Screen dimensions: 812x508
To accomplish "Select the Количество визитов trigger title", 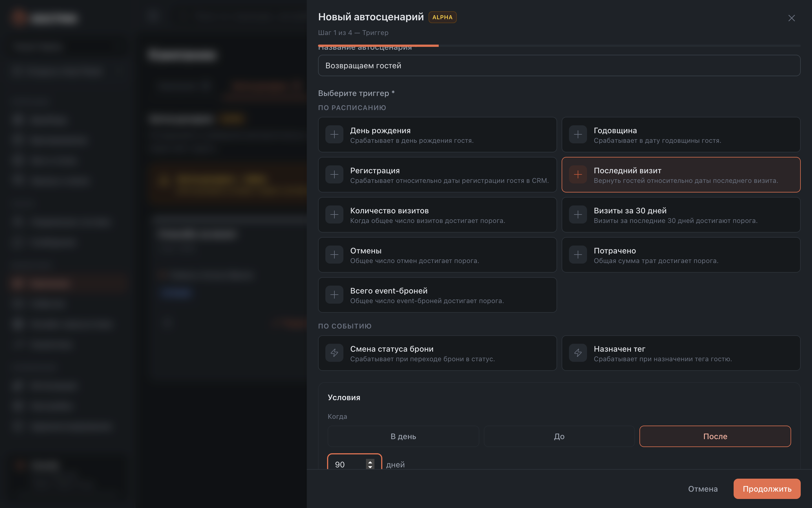I will point(389,211).
